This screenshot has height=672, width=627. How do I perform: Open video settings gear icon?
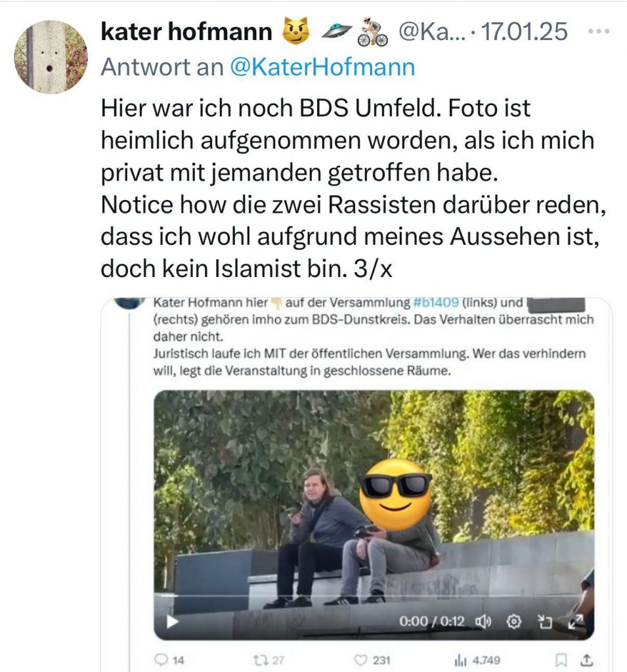tap(514, 621)
